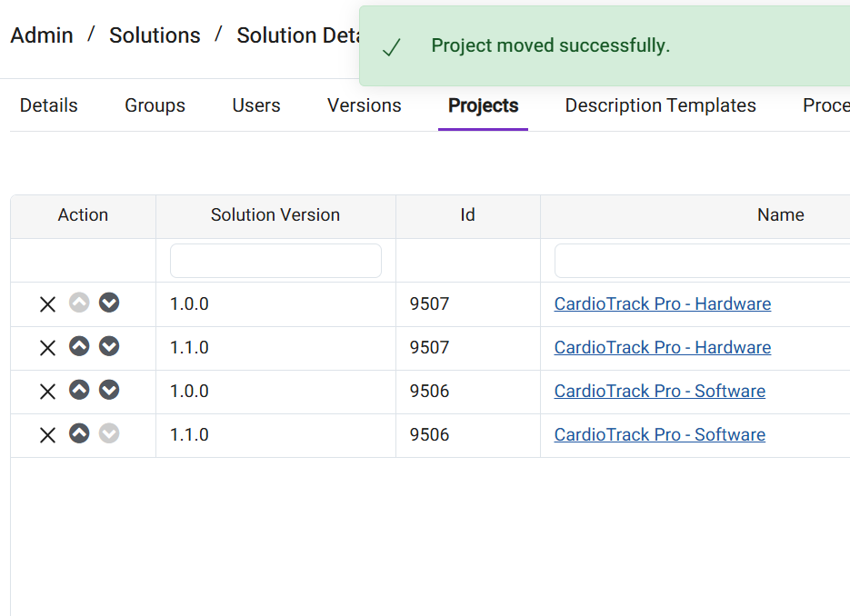Move the 1.1.0 Software project up
This screenshot has width=850, height=616.
79,433
